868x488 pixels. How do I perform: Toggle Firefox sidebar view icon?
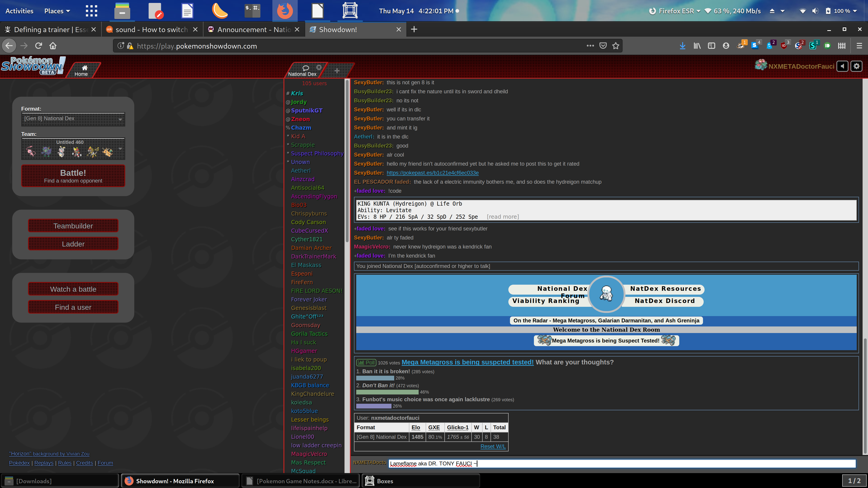click(711, 46)
